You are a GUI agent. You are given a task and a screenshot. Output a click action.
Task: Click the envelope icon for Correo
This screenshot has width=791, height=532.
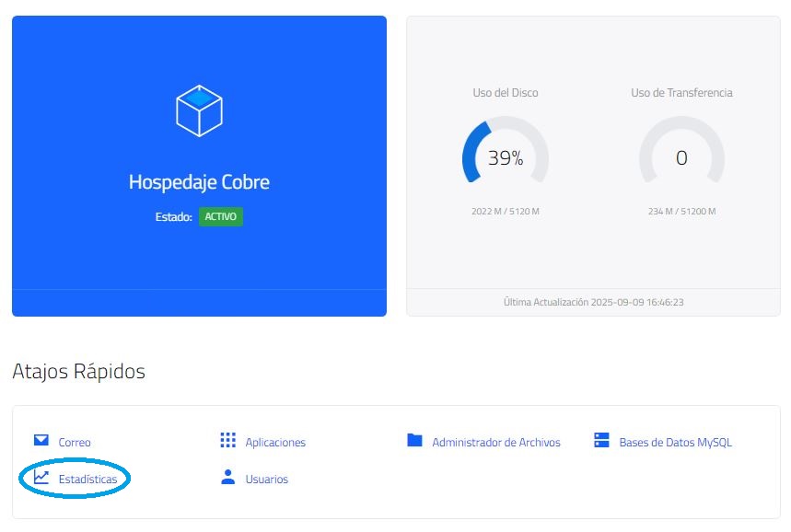pos(41,441)
